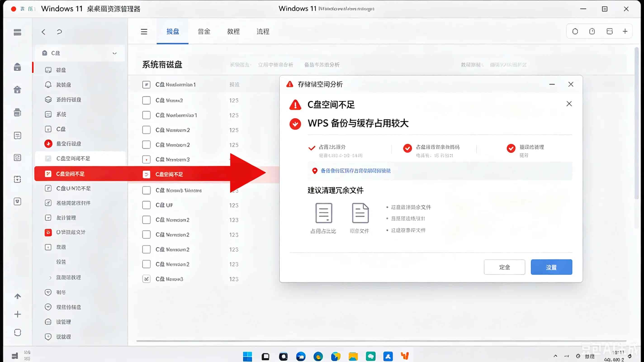Click the plus icon in left rail
This screenshot has width=644, height=362.
pos(17,314)
